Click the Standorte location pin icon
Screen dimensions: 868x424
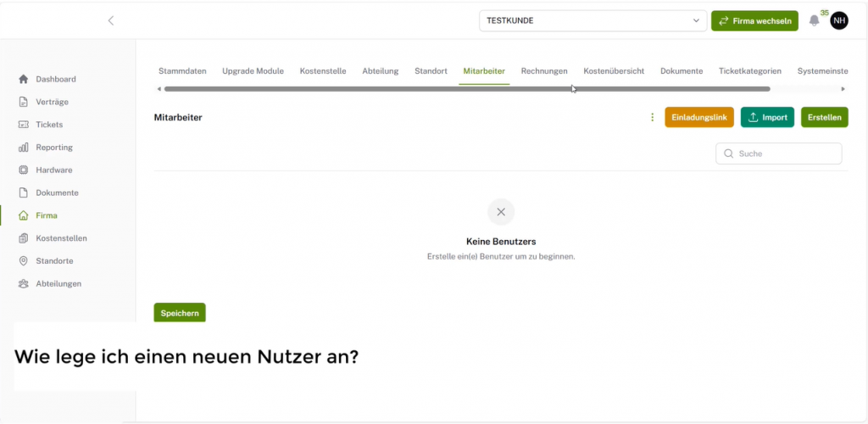[24, 261]
